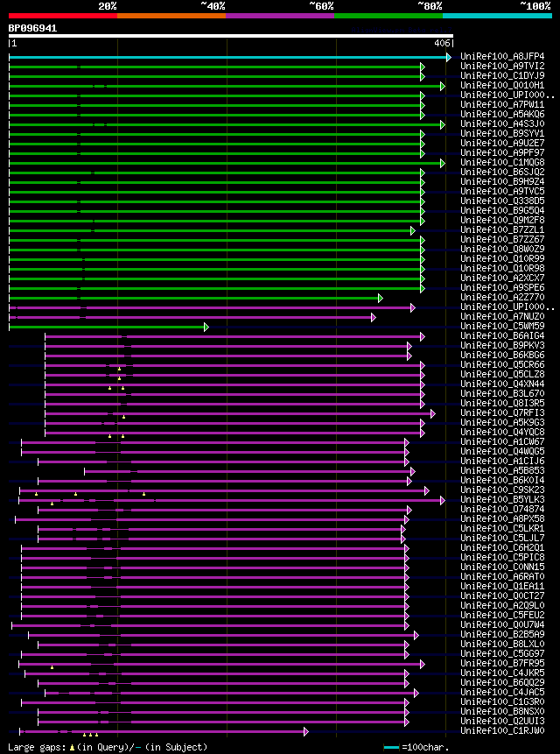This screenshot has width=560, height=754.
Task: Click the purple alignment bar of UniRef100_A5B853
Action: pos(249,471)
